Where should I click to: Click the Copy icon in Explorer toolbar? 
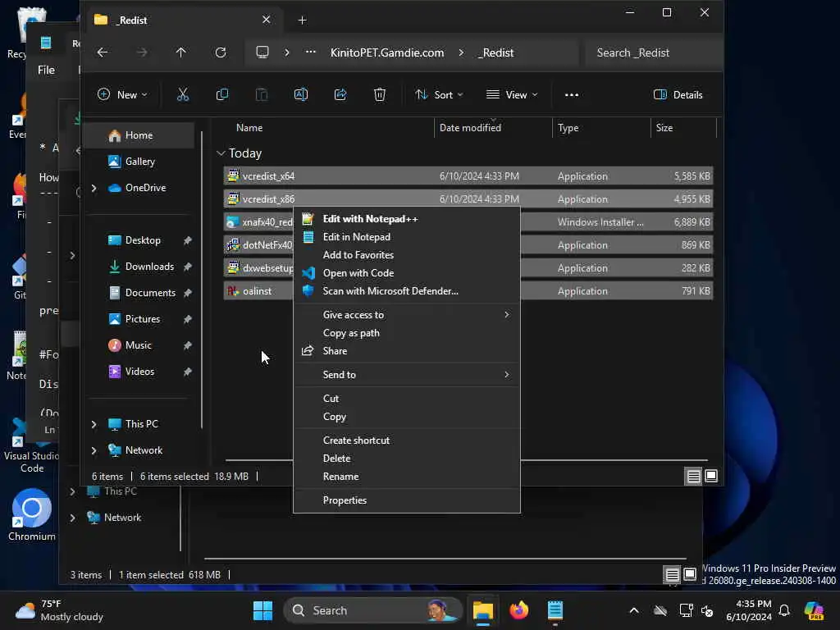[x=221, y=95]
